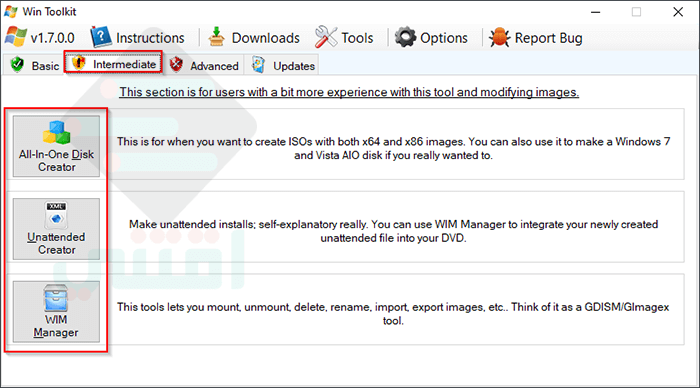Image resolution: width=700 pixels, height=388 pixels.
Task: Click the All-In-One Disk Creator description text
Action: tap(393, 148)
